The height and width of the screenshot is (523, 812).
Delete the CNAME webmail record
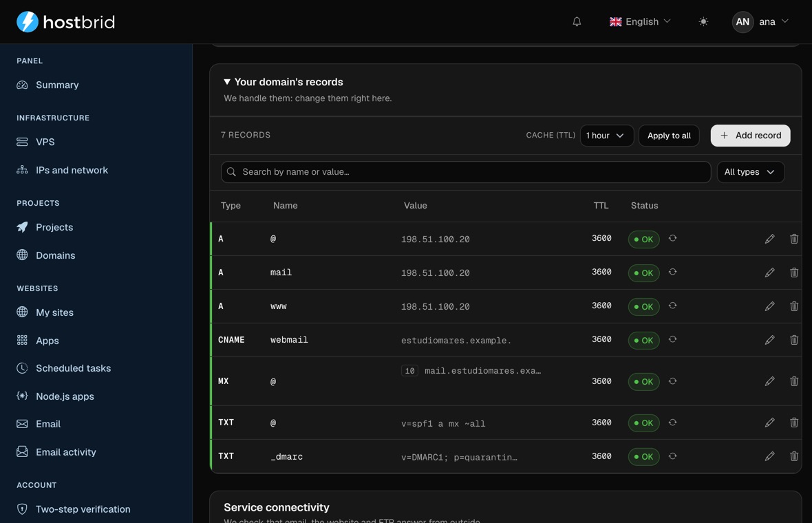click(794, 340)
